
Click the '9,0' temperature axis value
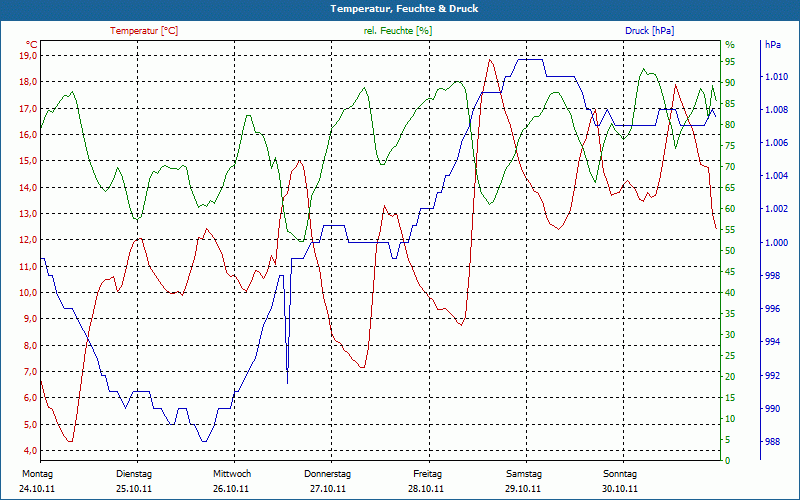tap(30, 319)
